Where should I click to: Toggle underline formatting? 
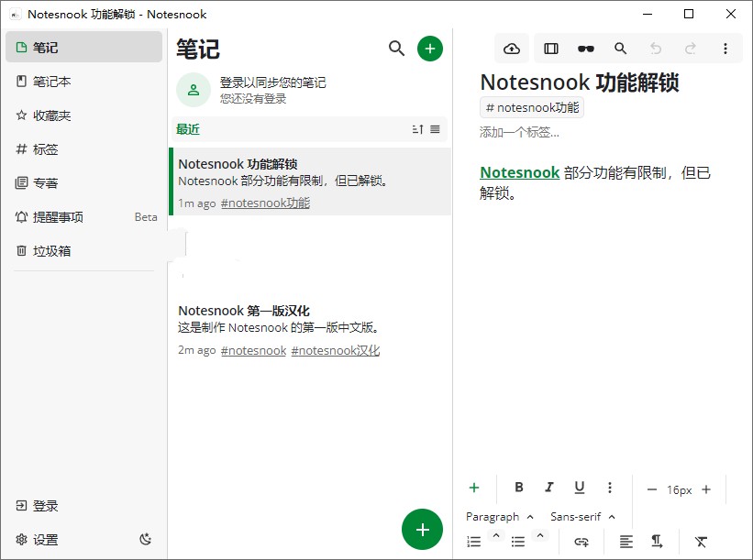click(579, 487)
